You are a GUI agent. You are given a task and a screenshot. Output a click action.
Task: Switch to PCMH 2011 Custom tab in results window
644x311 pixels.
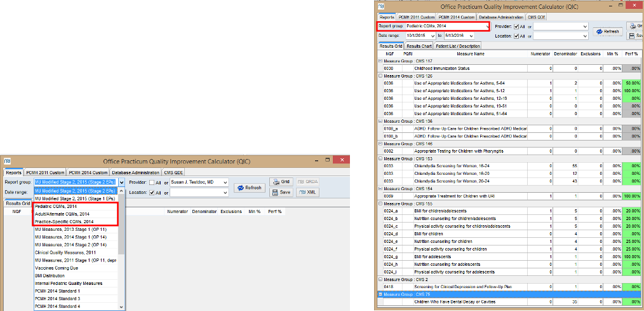tap(416, 17)
